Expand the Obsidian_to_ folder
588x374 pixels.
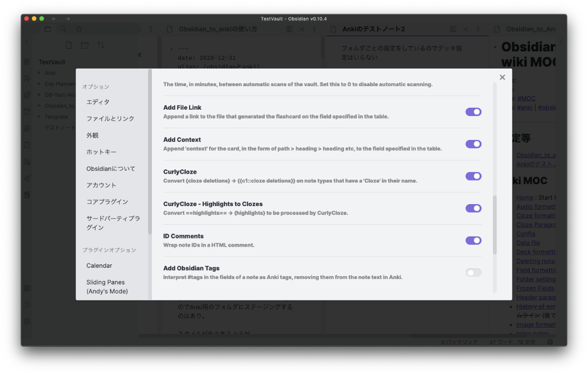(39, 106)
